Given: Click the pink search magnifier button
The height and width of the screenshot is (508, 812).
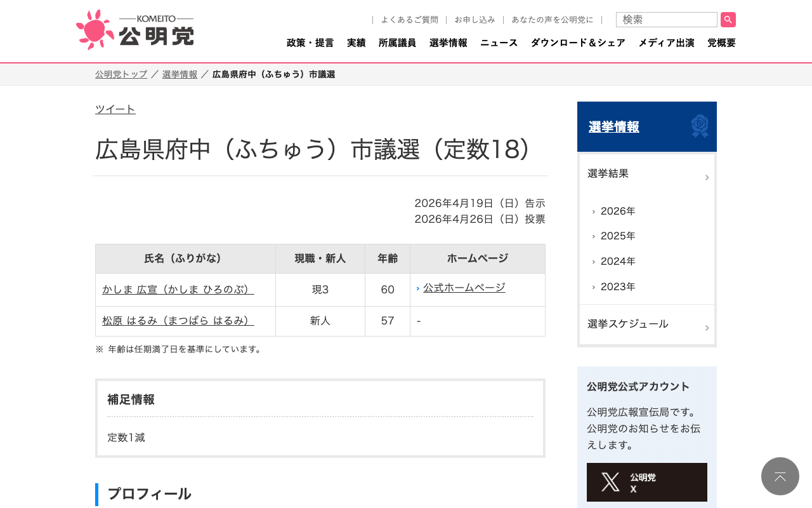Looking at the screenshot, I should click(x=728, y=20).
